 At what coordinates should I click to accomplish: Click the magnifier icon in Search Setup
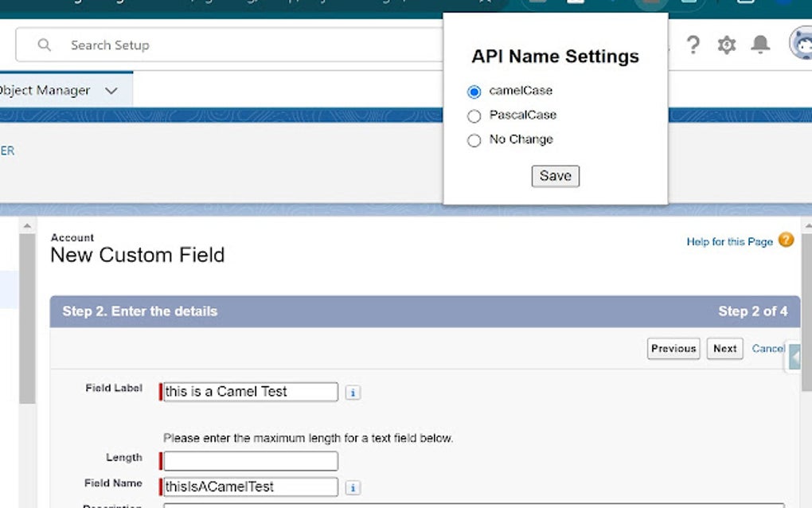[x=45, y=45]
